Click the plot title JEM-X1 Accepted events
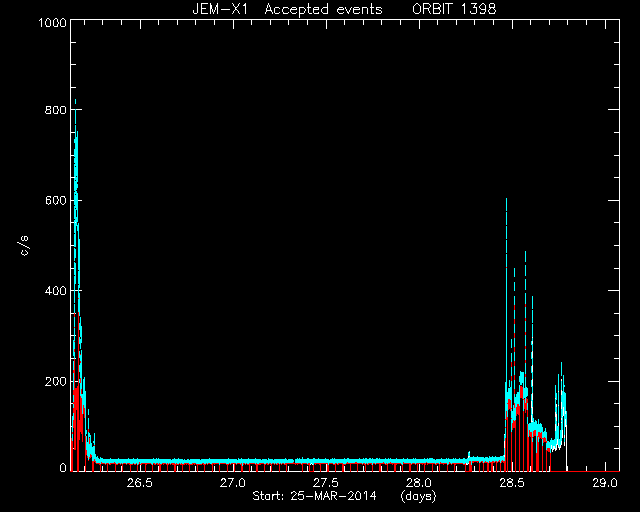Viewport: 640px width, 512px height. tap(287, 9)
